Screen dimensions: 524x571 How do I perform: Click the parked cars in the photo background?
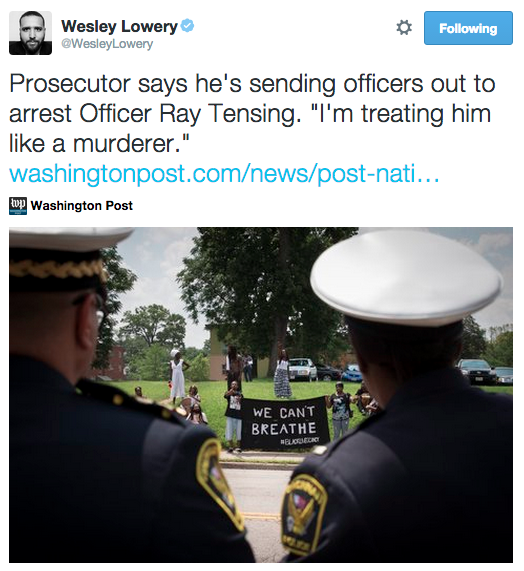point(324,370)
